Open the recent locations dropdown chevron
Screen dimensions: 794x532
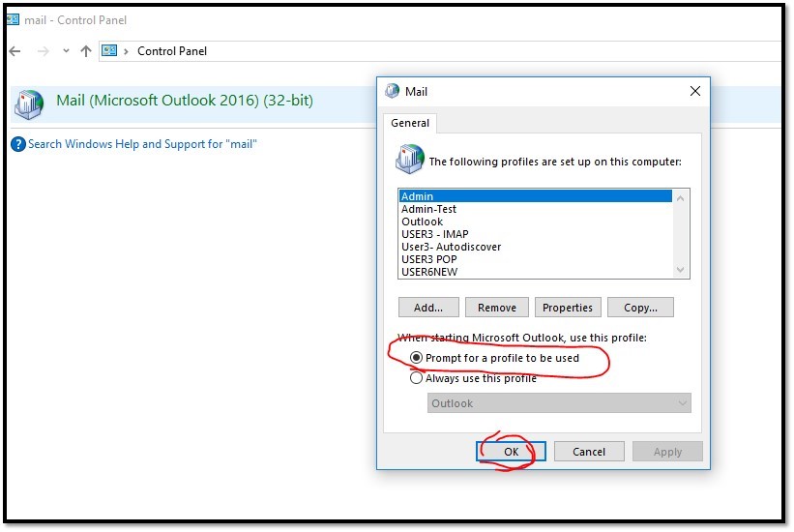(x=66, y=50)
